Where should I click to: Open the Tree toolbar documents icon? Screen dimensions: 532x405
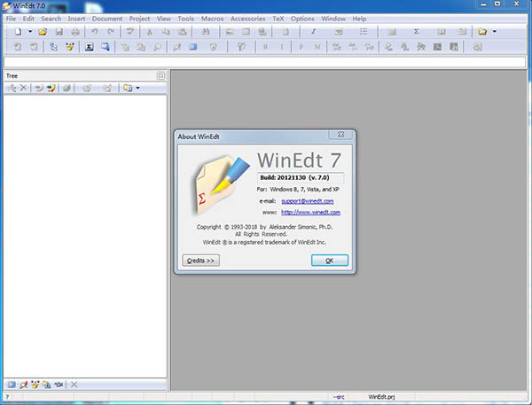pos(128,89)
